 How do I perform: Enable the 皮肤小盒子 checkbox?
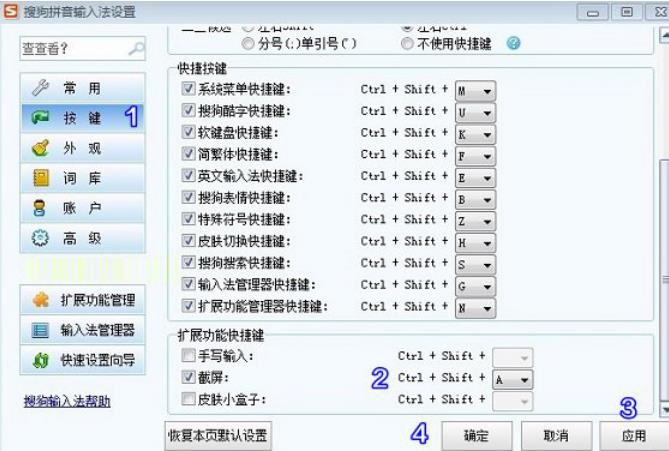point(188,399)
